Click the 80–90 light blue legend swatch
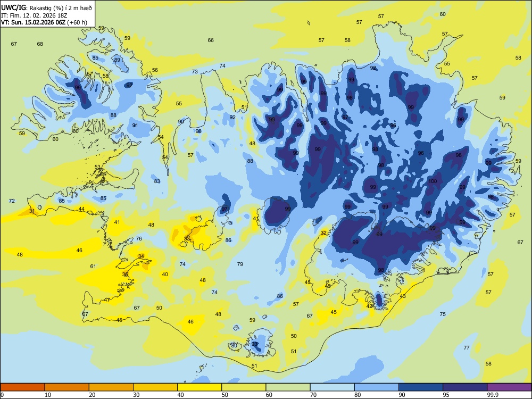 click(377, 387)
